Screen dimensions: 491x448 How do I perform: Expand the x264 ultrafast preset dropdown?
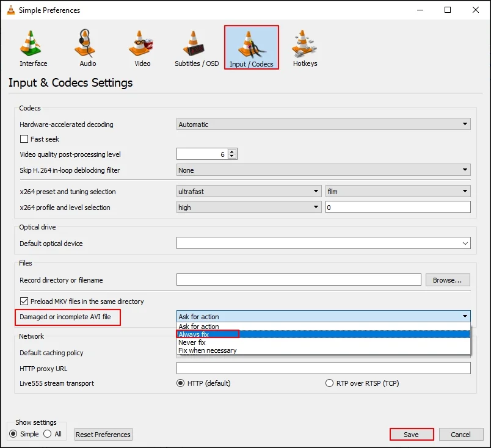tap(249, 192)
